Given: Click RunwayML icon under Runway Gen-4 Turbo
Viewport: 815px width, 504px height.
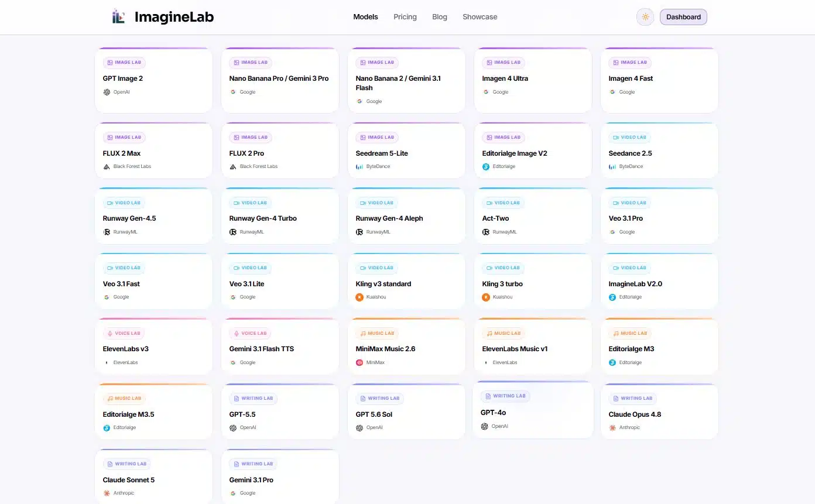Looking at the screenshot, I should tap(233, 232).
